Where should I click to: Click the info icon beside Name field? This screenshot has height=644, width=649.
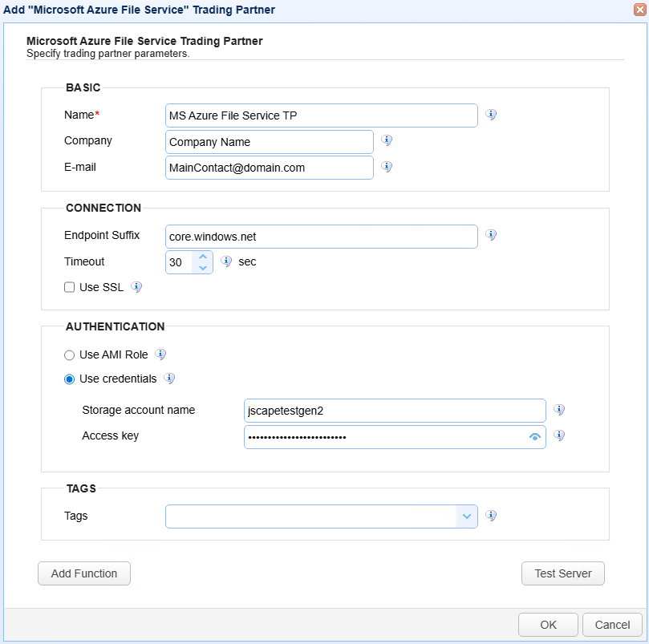(x=491, y=115)
